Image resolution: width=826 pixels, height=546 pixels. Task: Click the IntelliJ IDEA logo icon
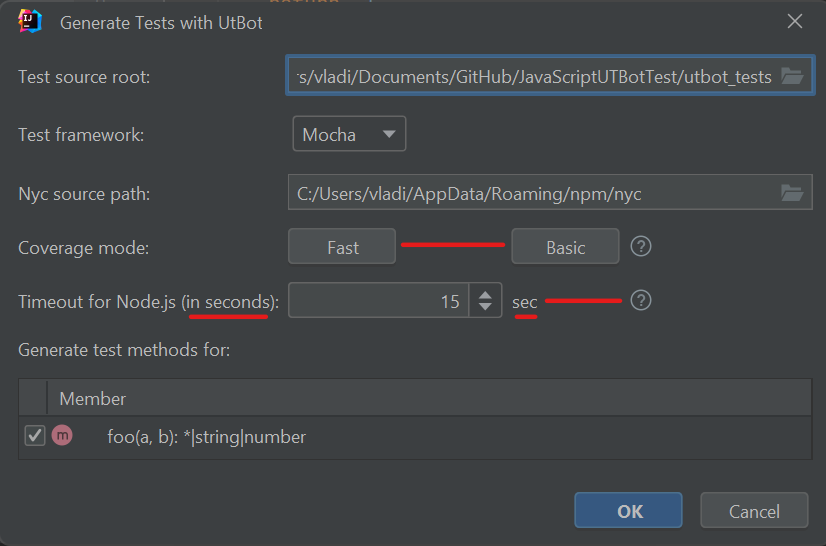coord(30,22)
